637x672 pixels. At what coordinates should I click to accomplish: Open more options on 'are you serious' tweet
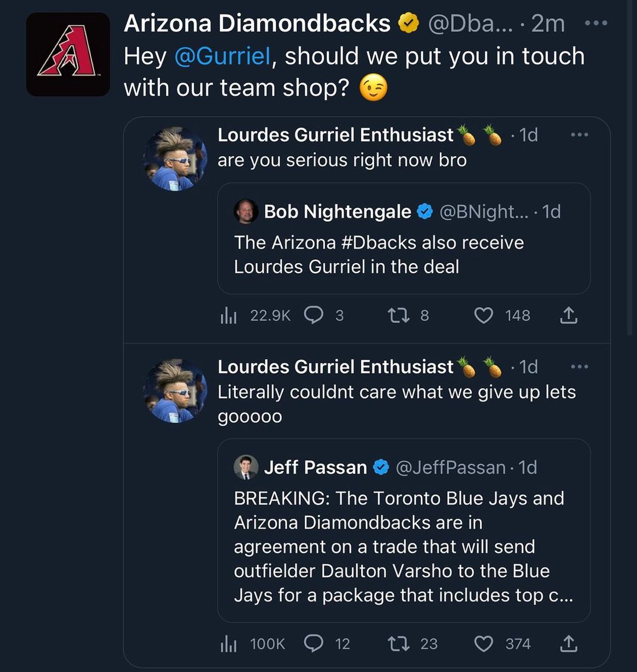[579, 135]
